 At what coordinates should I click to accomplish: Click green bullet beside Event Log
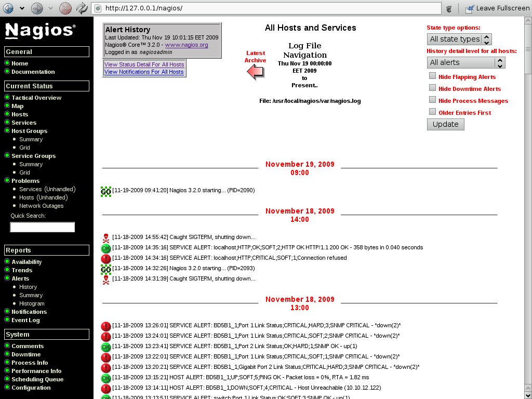7,320
